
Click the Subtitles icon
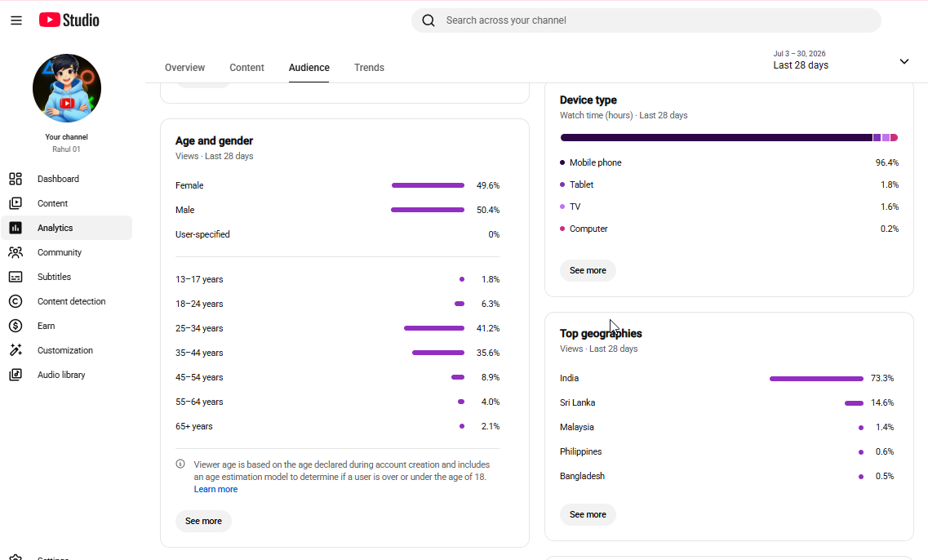16,277
